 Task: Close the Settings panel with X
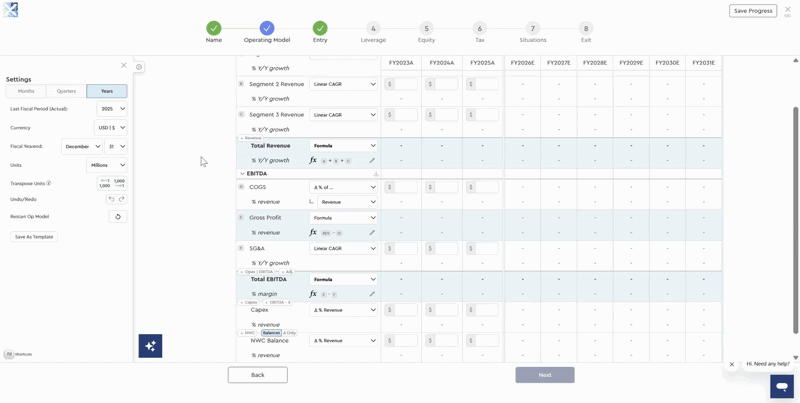[x=123, y=65]
